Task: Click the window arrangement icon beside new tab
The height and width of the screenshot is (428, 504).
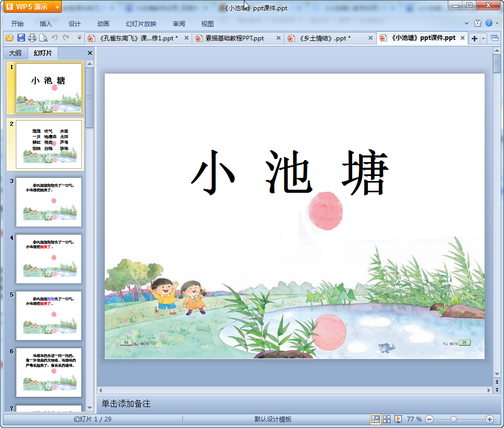Action: tap(495, 38)
